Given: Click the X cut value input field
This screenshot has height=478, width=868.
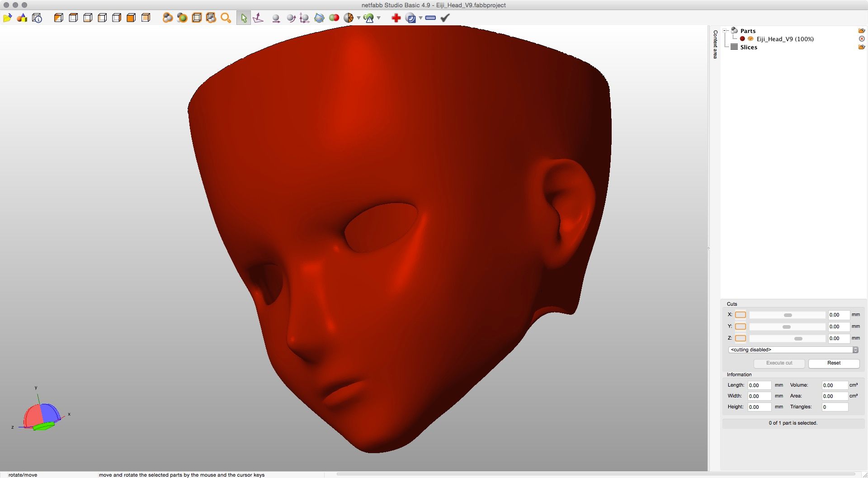Looking at the screenshot, I should [x=838, y=315].
